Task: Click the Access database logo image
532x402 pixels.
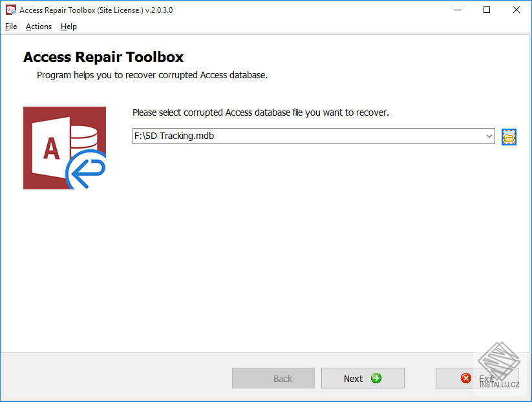Action: pos(65,147)
